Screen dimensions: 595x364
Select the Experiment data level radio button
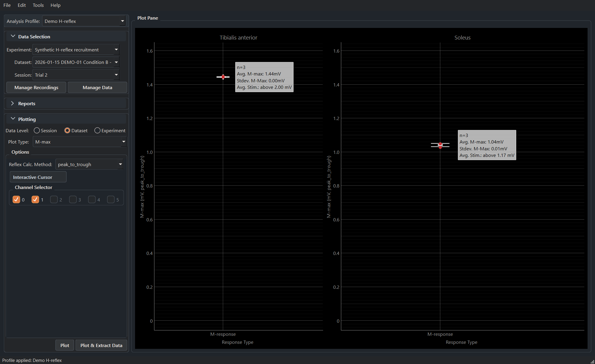click(x=110, y=130)
